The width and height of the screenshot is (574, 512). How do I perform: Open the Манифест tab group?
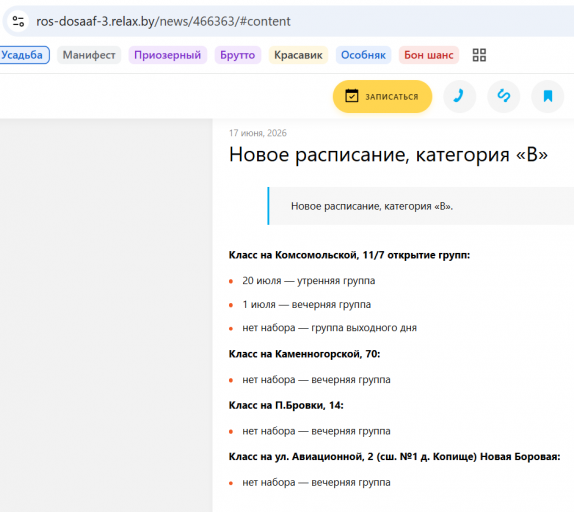(89, 55)
